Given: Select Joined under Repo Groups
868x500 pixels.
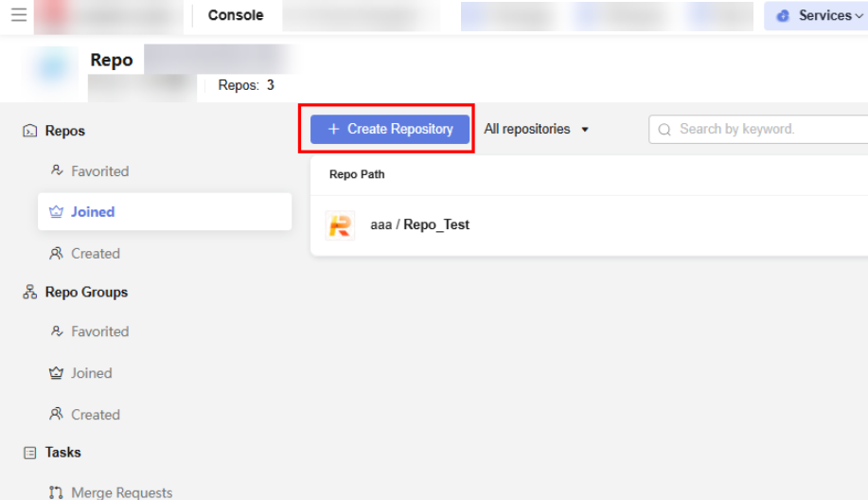Looking at the screenshot, I should coord(91,373).
